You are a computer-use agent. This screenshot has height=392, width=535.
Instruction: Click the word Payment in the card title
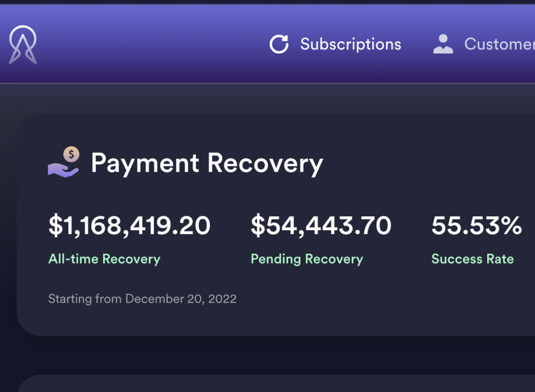pos(145,164)
